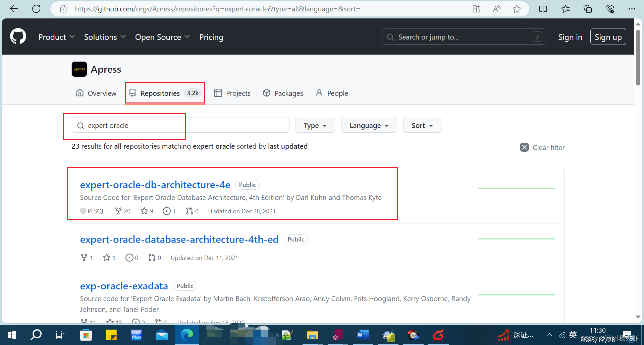Image resolution: width=644 pixels, height=345 pixels.
Task: Show hidden system tray icons chevron
Action: pos(549,335)
